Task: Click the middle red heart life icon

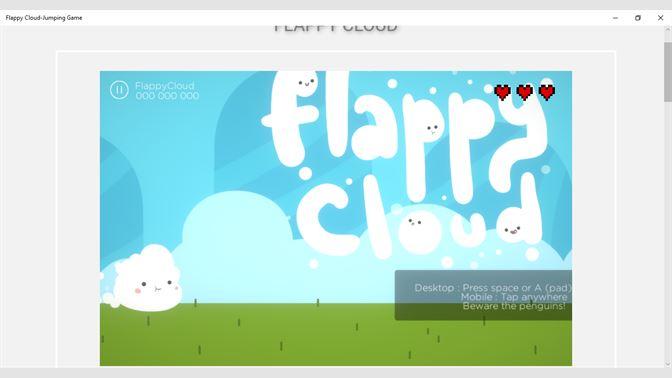Action: [525, 92]
